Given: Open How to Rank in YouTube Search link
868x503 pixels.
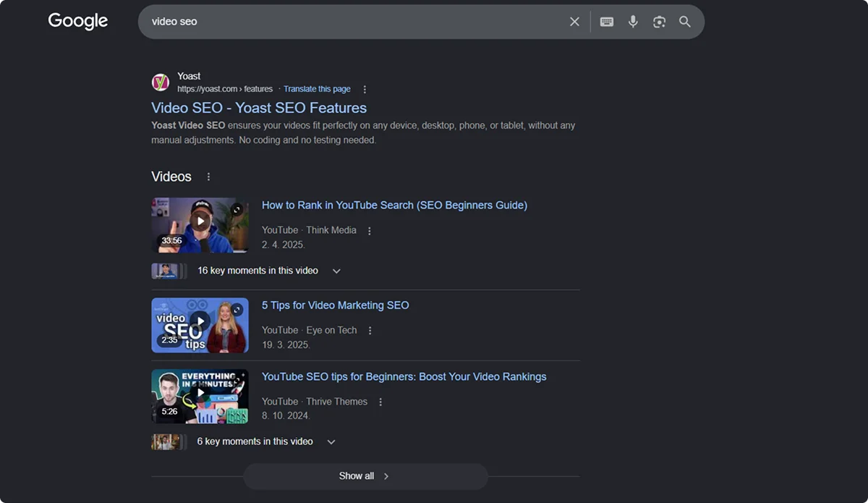Looking at the screenshot, I should 394,206.
